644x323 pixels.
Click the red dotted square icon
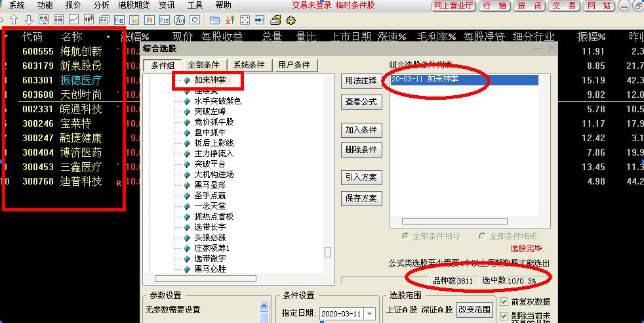click(245, 20)
